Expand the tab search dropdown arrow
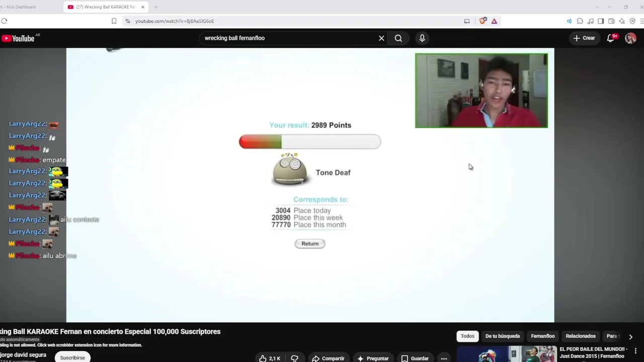The height and width of the screenshot is (362, 644). point(597,7)
